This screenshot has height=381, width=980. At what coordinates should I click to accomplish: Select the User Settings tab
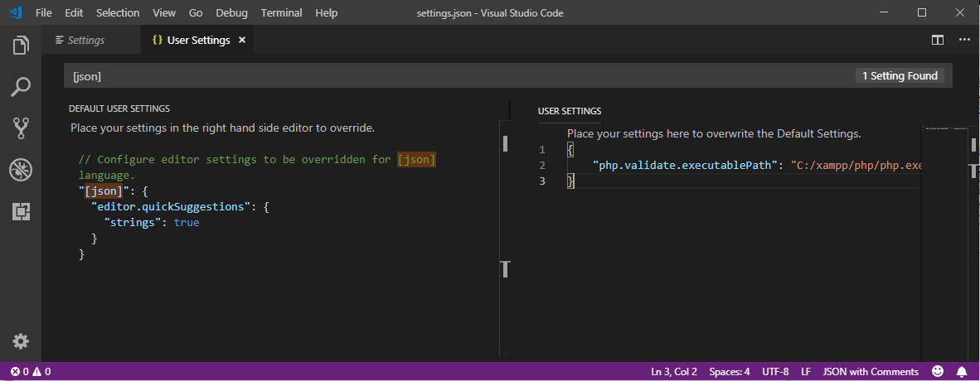pos(198,40)
